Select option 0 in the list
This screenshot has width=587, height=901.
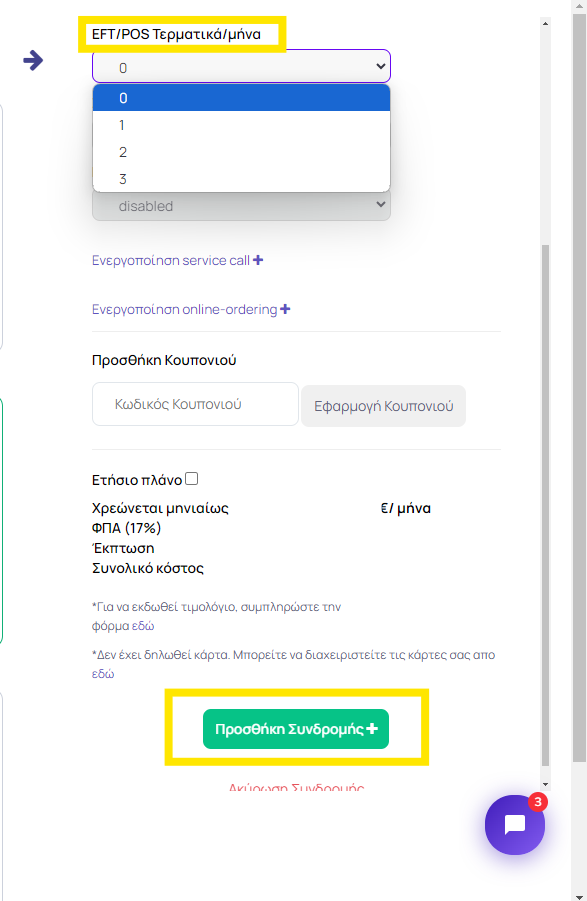click(x=241, y=98)
